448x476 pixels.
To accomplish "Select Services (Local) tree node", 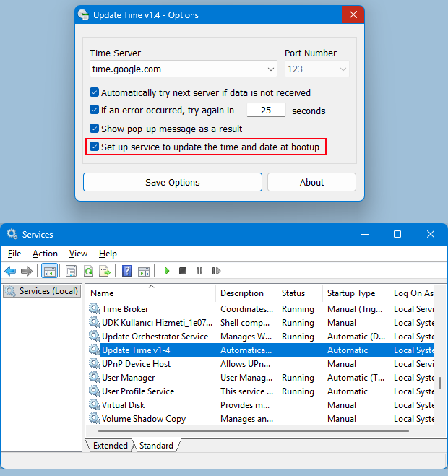I will point(42,291).
